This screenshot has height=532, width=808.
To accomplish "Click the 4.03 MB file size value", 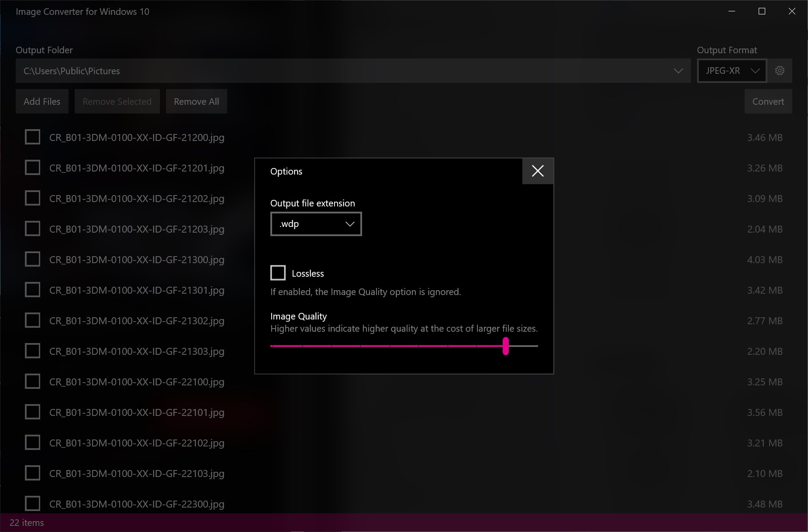I will coord(765,260).
